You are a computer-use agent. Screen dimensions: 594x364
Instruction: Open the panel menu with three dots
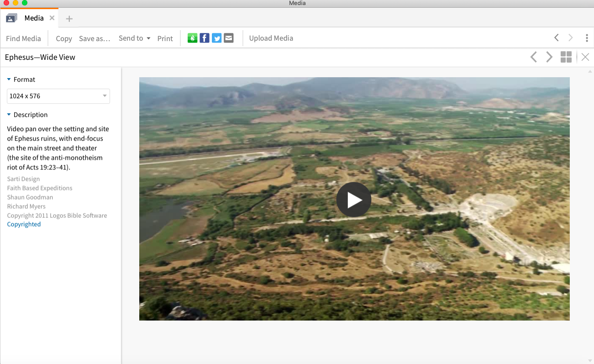587,38
